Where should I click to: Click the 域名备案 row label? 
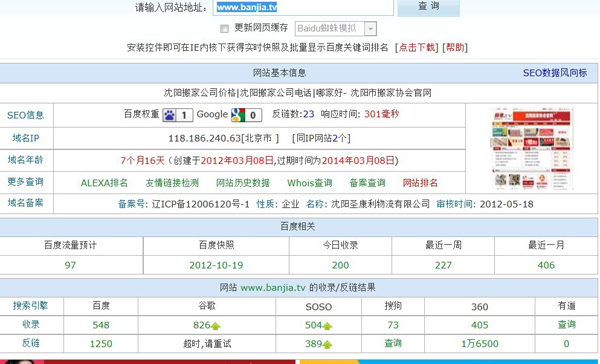26,203
